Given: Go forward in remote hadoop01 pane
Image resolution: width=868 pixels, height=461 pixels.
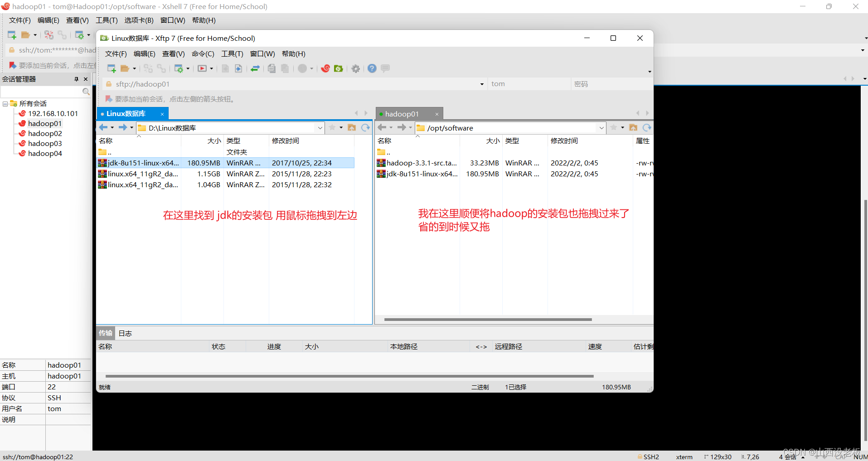Looking at the screenshot, I should 401,128.
